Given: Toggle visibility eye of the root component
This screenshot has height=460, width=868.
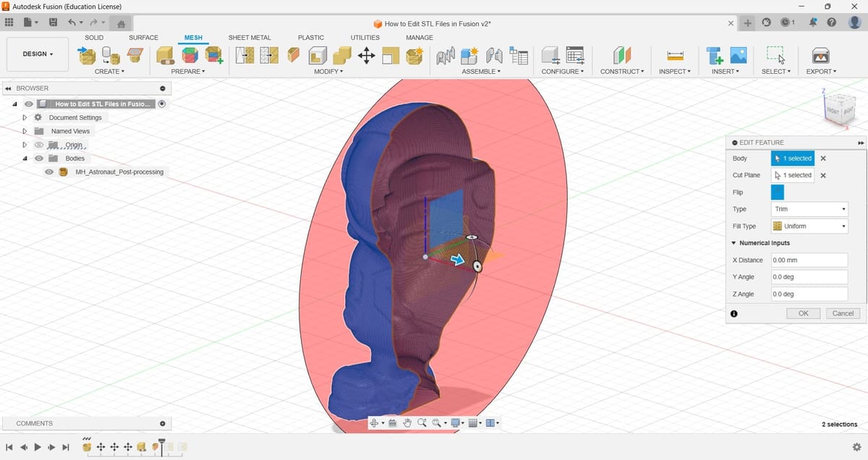Looking at the screenshot, I should point(29,104).
